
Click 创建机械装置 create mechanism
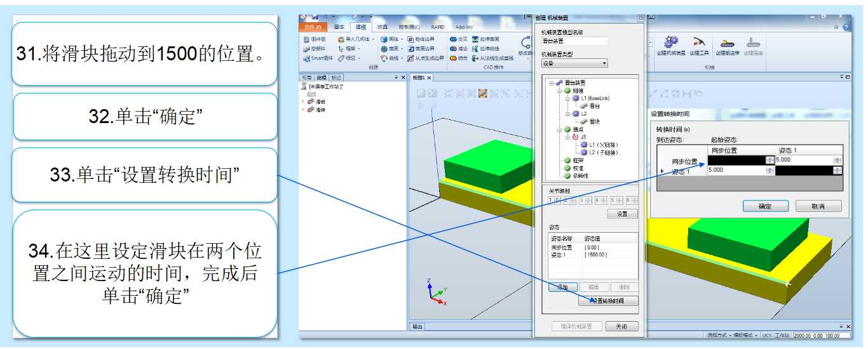click(671, 46)
